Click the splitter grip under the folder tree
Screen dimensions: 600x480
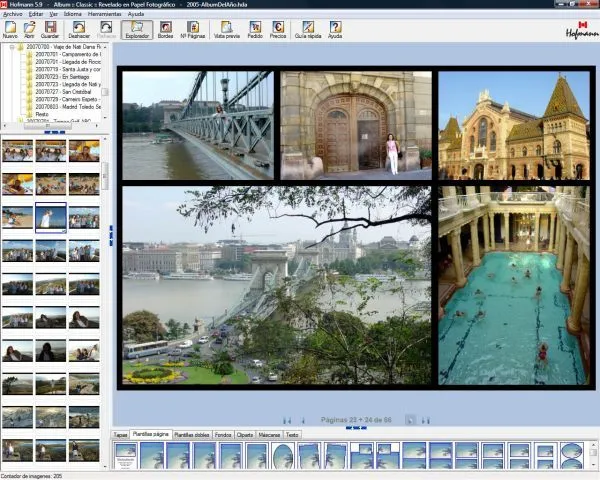pos(55,132)
